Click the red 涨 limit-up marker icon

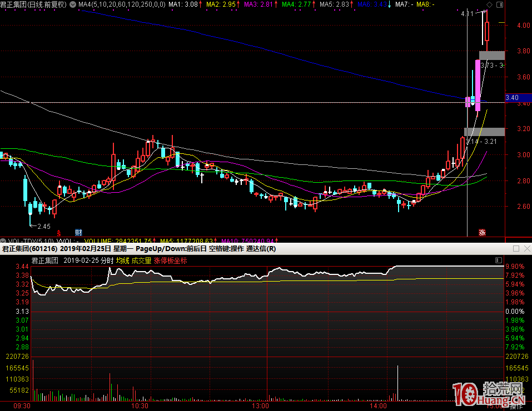tap(482, 232)
